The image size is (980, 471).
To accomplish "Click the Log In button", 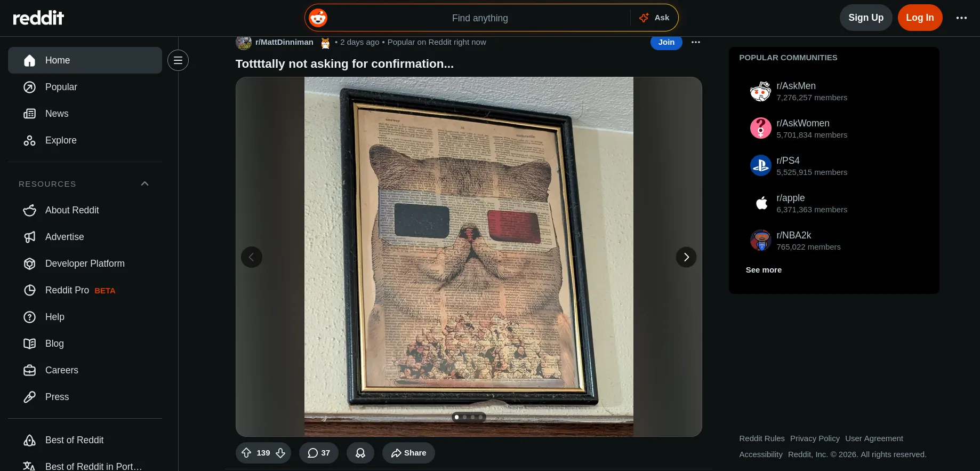I will pyautogui.click(x=920, y=18).
